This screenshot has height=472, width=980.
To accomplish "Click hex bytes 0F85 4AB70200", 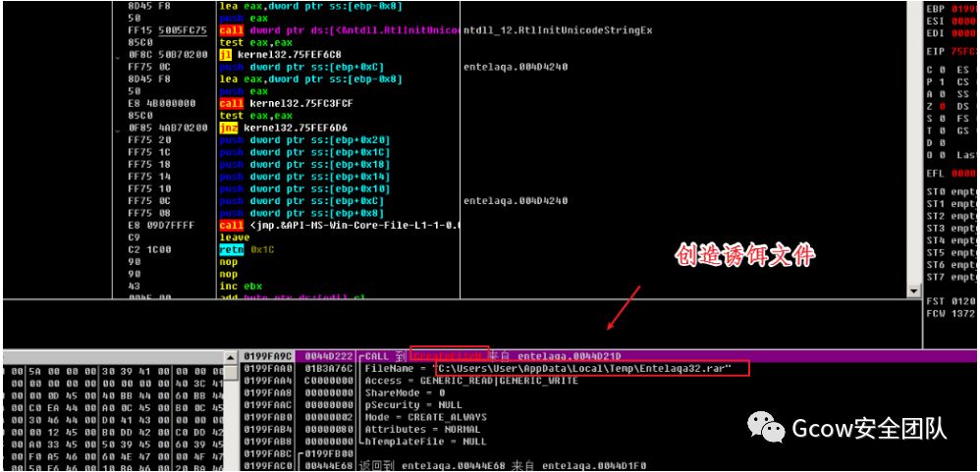I will [168, 128].
